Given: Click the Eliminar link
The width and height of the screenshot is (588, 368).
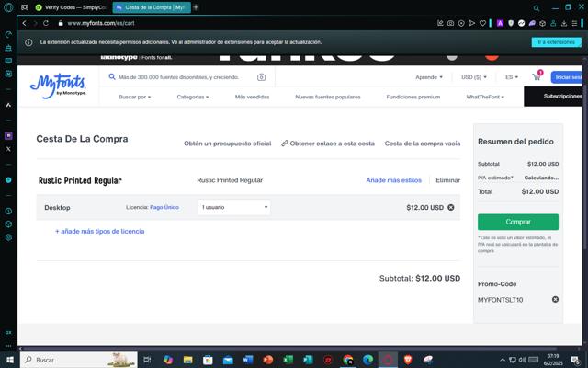Looking at the screenshot, I should click(447, 180).
